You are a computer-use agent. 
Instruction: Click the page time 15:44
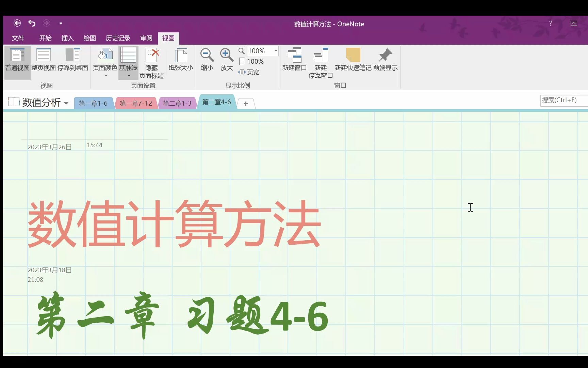pyautogui.click(x=95, y=145)
